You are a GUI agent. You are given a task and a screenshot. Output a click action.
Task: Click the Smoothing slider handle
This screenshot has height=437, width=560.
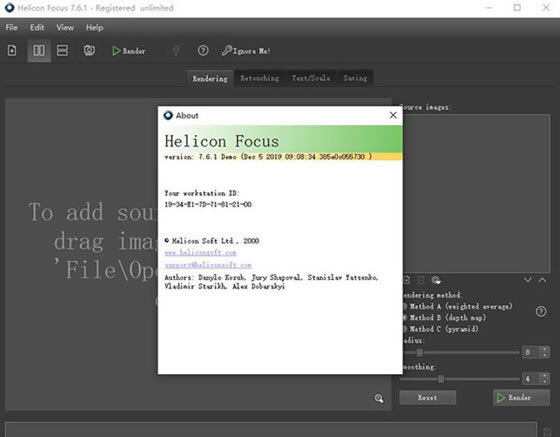coord(441,379)
